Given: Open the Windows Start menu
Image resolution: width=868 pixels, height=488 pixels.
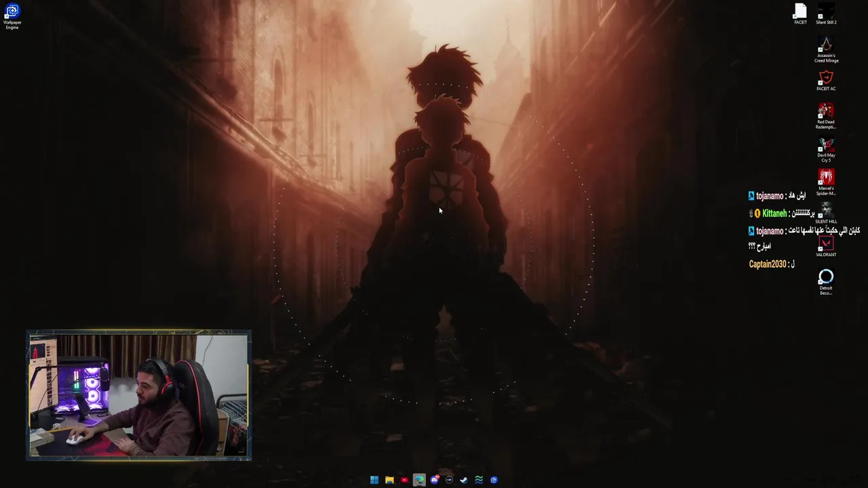Looking at the screenshot, I should tap(374, 480).
